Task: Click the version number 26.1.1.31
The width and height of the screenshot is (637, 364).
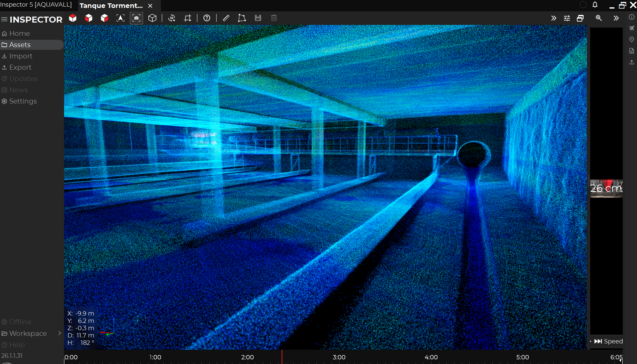Action: (x=12, y=356)
